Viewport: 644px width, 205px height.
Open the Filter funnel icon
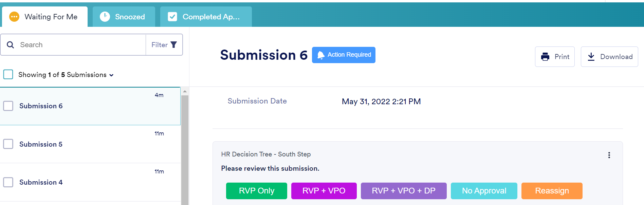click(174, 44)
